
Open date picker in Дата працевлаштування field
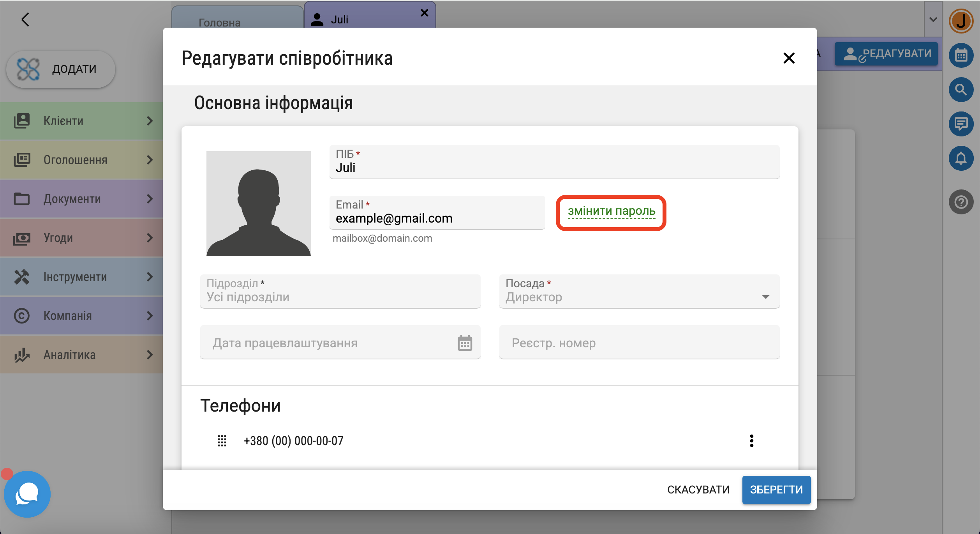(x=465, y=343)
